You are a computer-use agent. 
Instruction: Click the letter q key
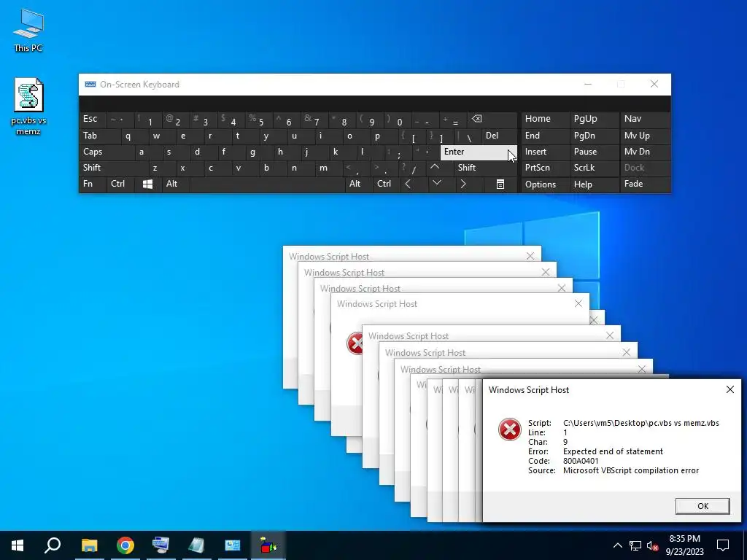click(x=134, y=136)
